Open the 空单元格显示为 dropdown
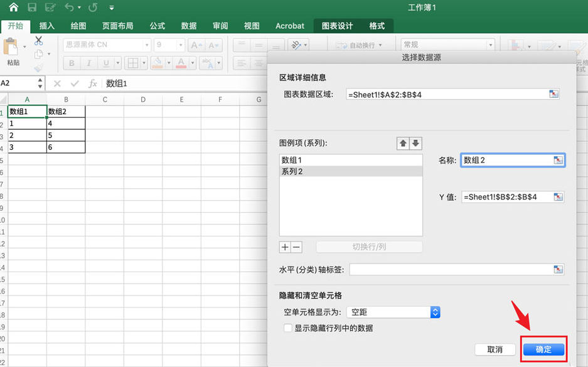This screenshot has width=588, height=367. 435,312
